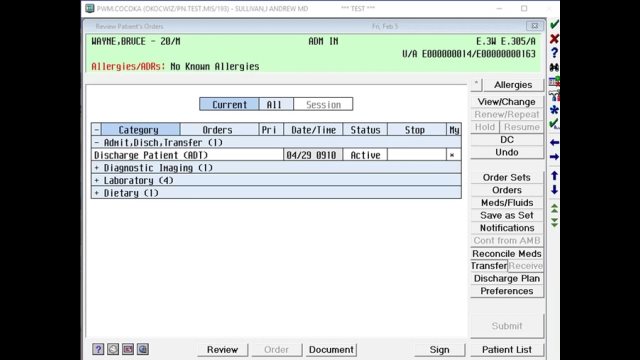Click the View/Change button
The image size is (640, 360).
point(507,102)
